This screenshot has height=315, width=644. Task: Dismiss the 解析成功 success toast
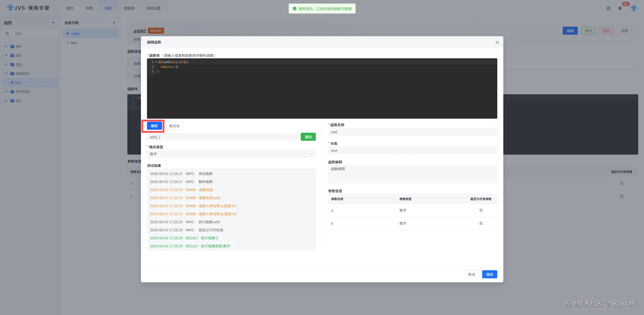(322, 9)
